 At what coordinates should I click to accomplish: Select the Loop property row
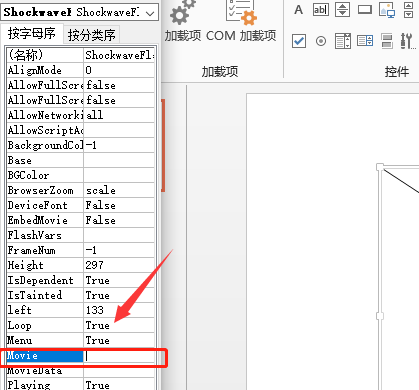pyautogui.click(x=81, y=325)
